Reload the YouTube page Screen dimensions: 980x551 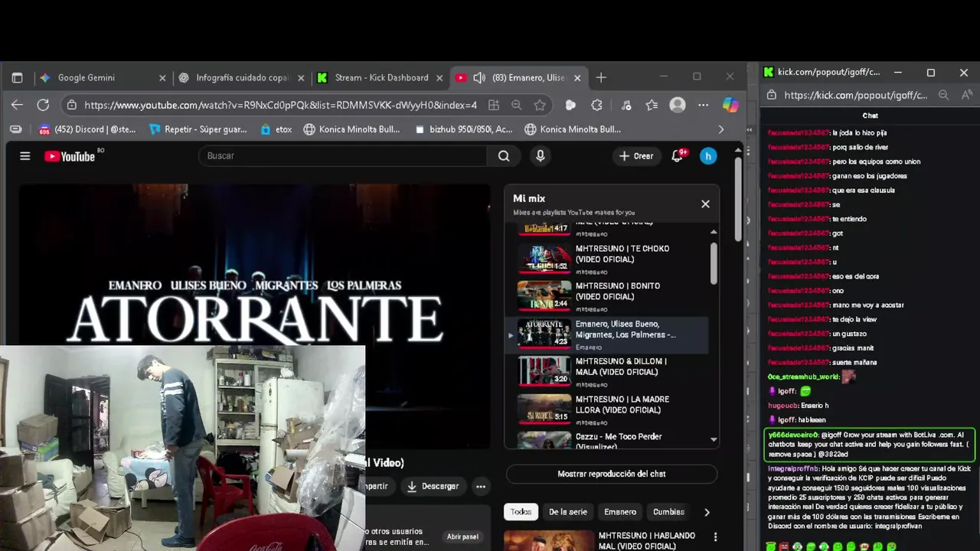click(x=43, y=105)
